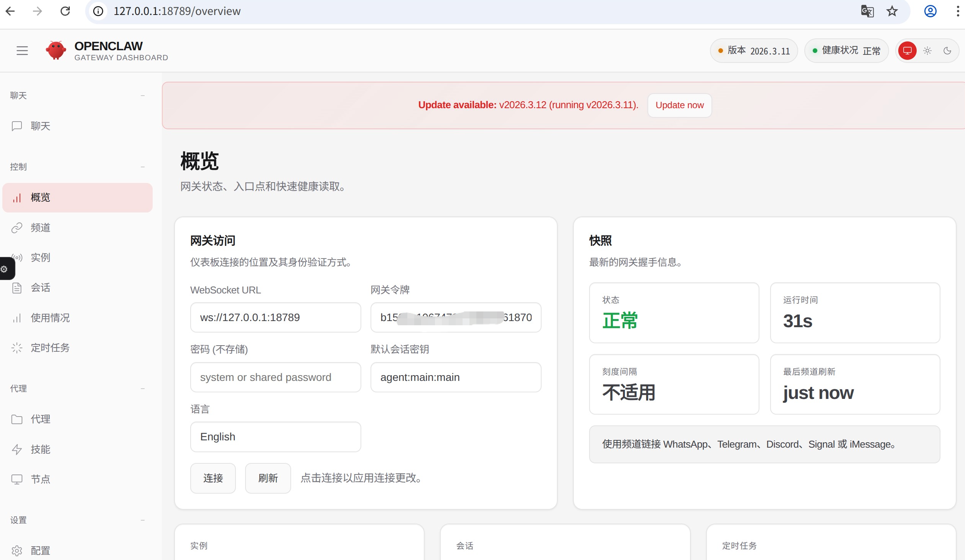
Task: Open the 定时任务 cron jobs page
Action: (x=77, y=348)
